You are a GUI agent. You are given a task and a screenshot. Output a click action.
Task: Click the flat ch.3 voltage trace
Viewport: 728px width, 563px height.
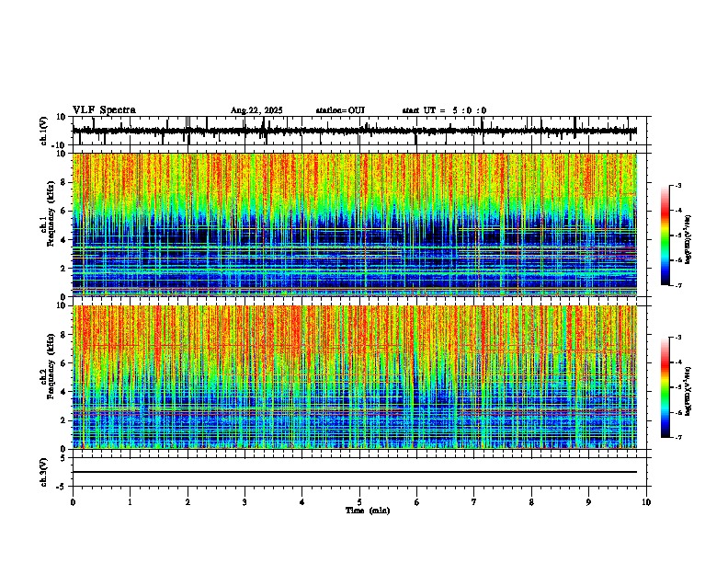(355, 472)
